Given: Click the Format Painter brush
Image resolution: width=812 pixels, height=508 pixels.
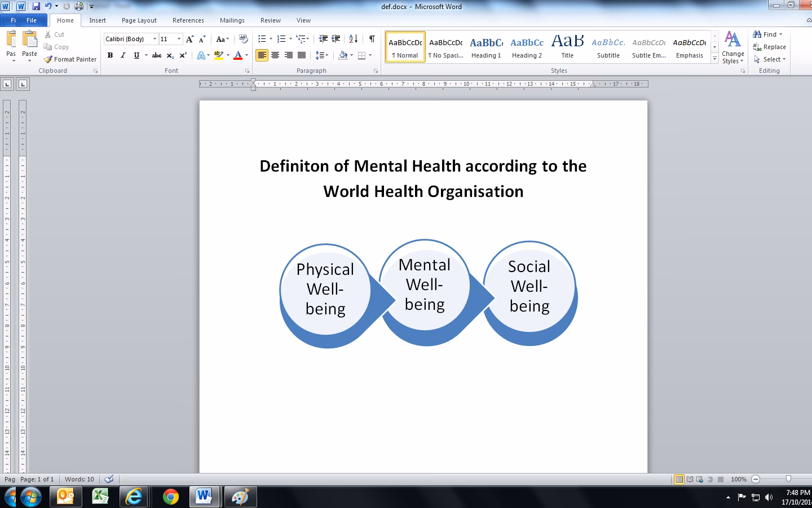Looking at the screenshot, I should click(70, 59).
